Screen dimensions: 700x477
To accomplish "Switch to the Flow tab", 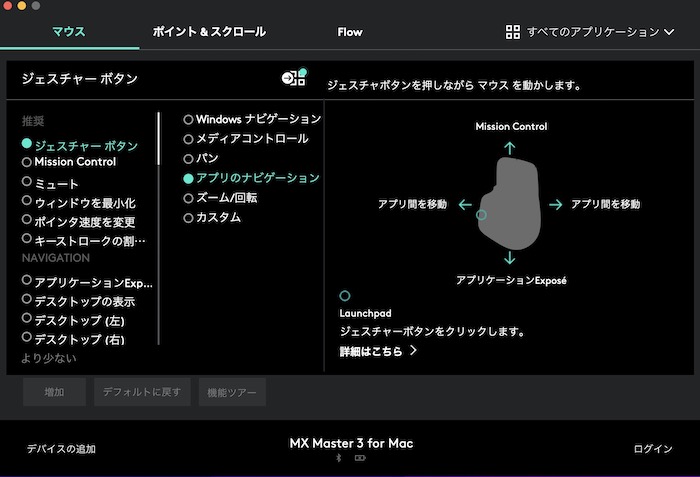I will click(x=350, y=32).
